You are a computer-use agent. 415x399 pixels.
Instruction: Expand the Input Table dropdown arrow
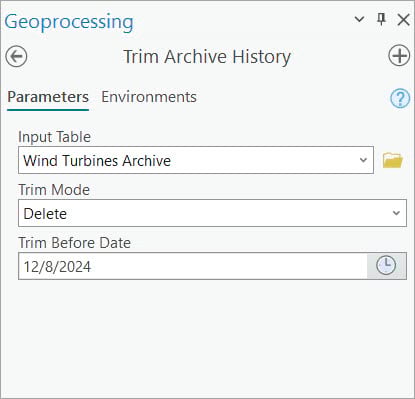coord(363,160)
